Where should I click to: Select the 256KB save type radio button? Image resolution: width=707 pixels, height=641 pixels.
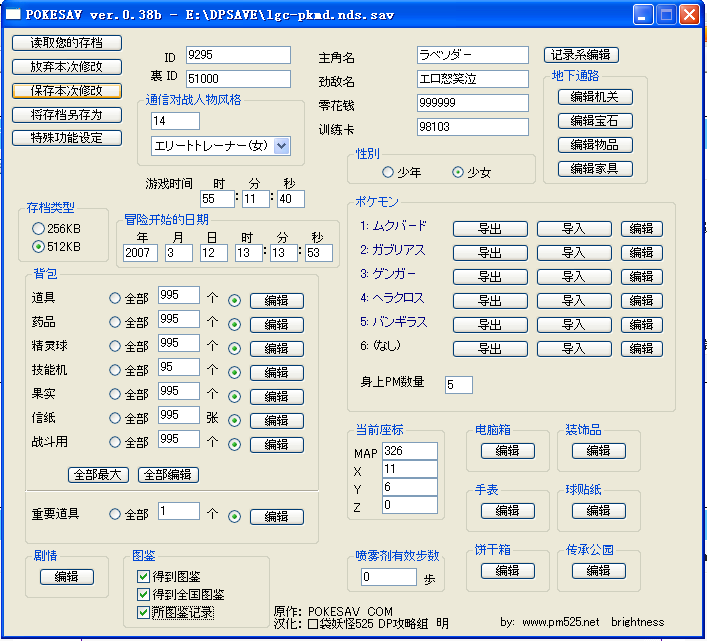(x=38, y=229)
